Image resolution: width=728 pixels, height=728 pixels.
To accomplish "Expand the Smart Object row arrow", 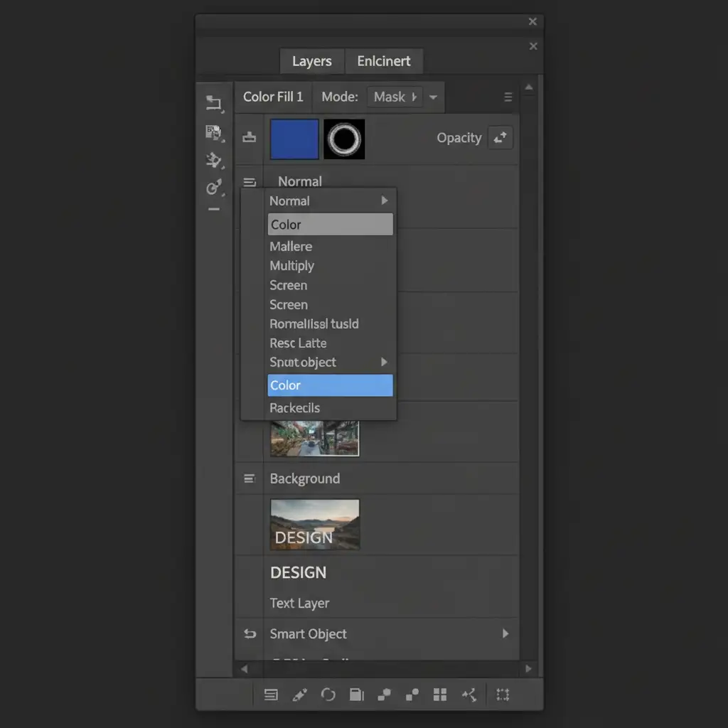I will tap(505, 633).
